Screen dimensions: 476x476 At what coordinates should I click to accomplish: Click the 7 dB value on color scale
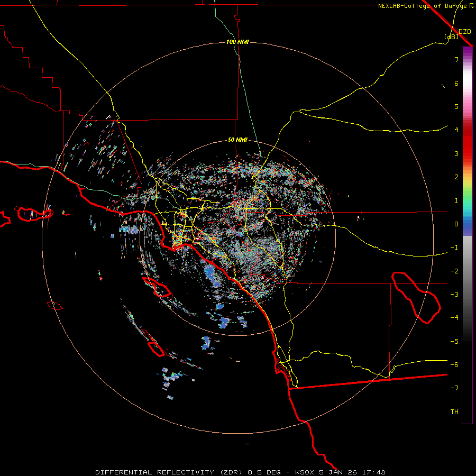456,59
